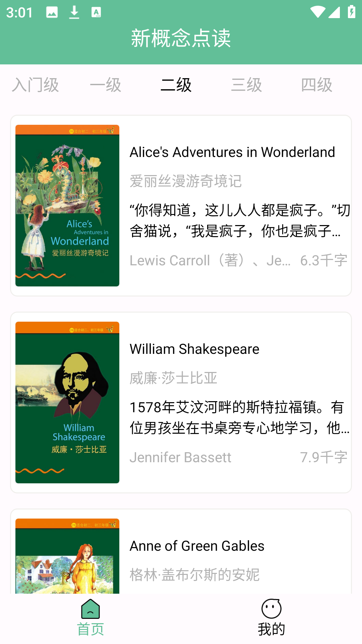Open the 我的 profile face icon
362x644 pixels.
coord(271,608)
